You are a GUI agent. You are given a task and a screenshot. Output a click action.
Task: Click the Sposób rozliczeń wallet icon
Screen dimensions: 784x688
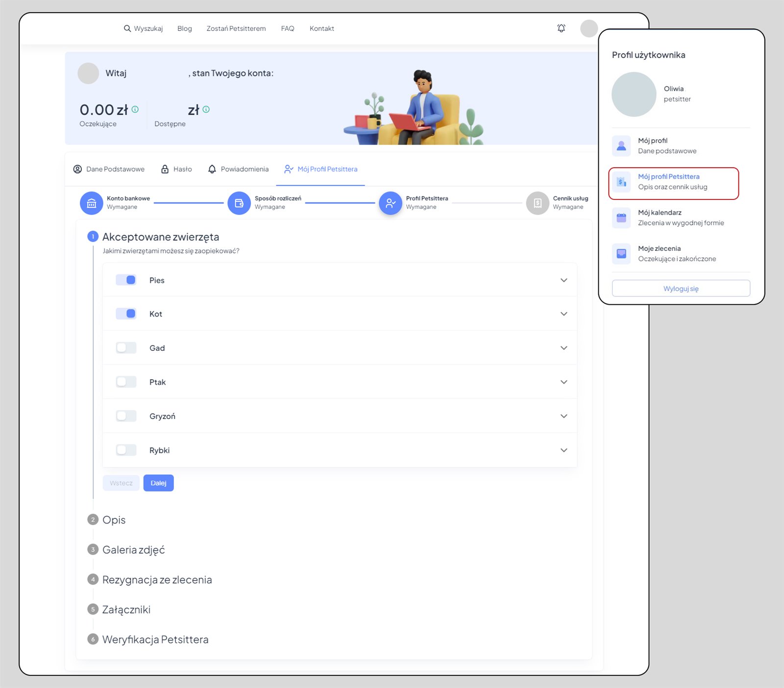[239, 203]
